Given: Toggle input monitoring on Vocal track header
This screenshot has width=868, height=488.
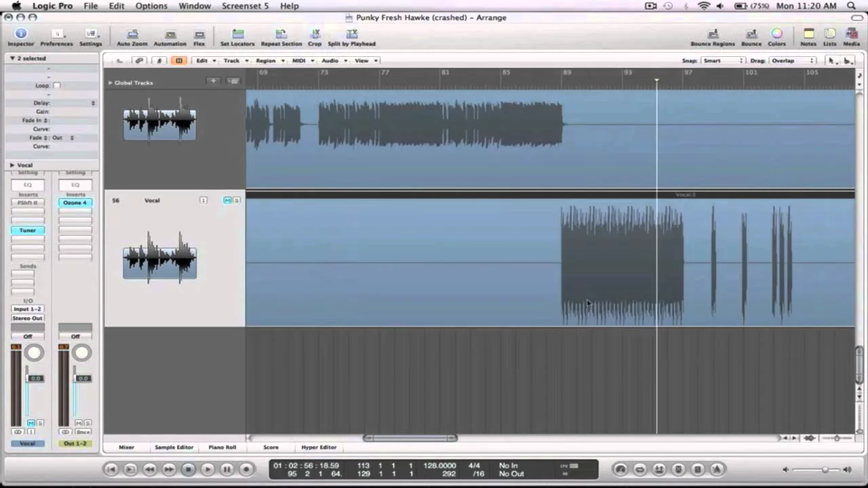Looking at the screenshot, I should click(x=203, y=200).
